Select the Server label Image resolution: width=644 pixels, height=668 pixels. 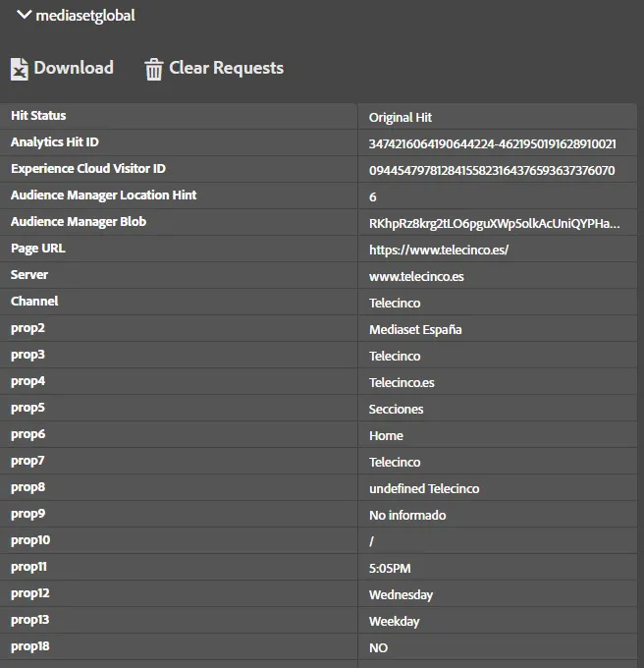(28, 275)
